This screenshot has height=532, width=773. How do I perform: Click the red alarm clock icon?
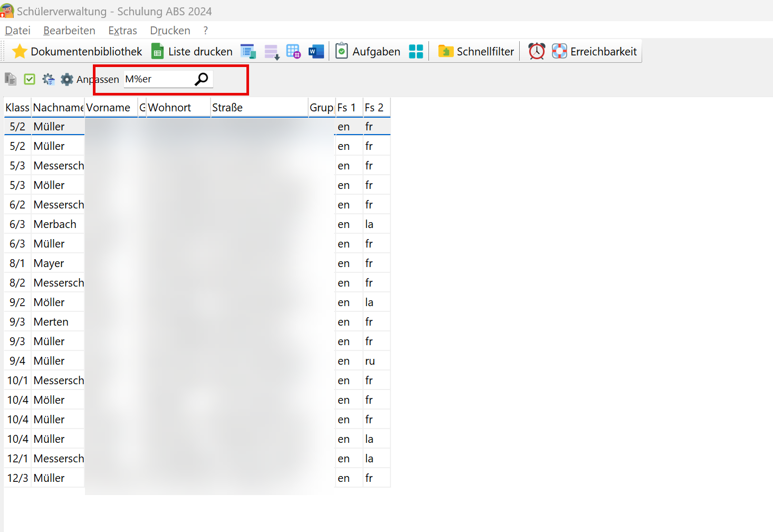coord(537,51)
